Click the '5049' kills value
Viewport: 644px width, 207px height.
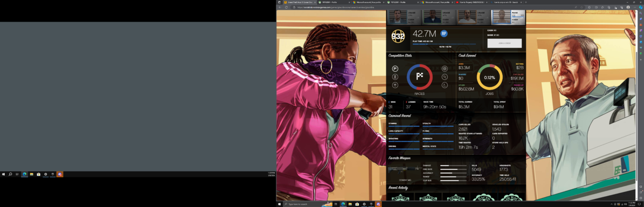point(476,169)
